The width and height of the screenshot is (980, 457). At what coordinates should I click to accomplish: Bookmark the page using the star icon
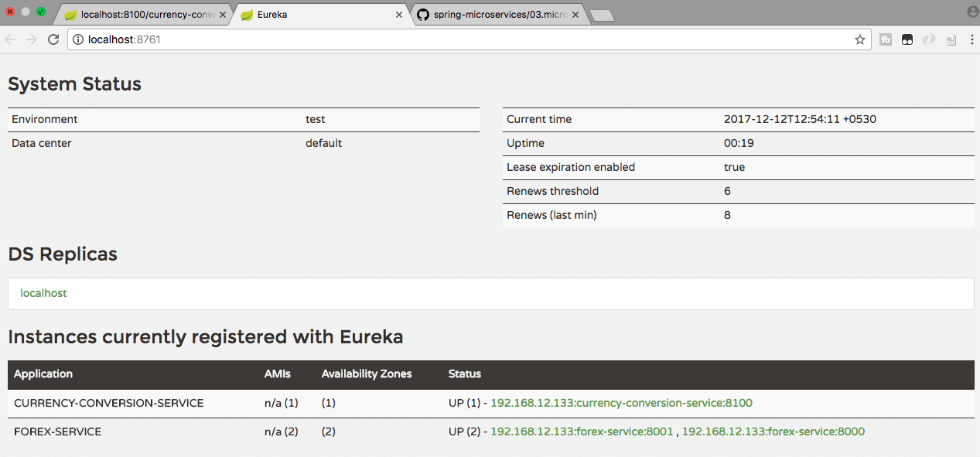coord(859,39)
